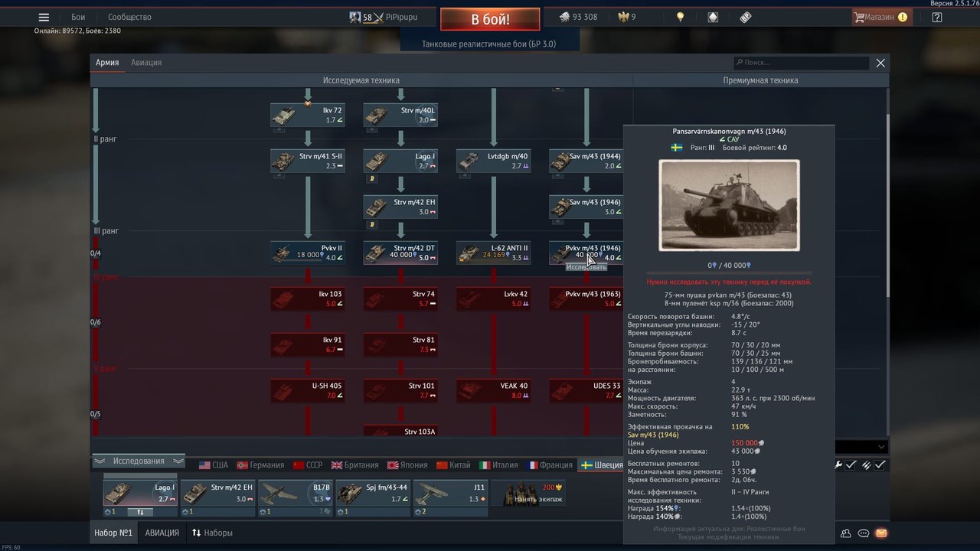Open PiPipupu player profile

pos(383,17)
